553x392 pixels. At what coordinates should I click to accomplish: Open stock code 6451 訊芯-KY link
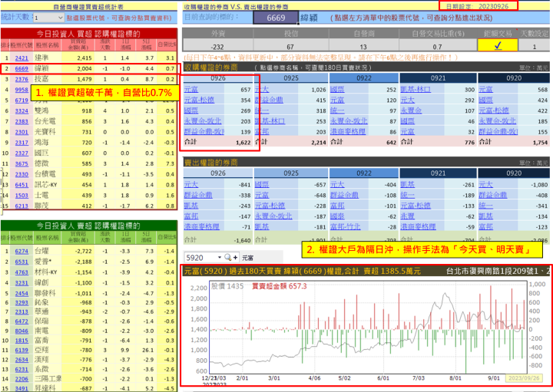pyautogui.click(x=22, y=185)
